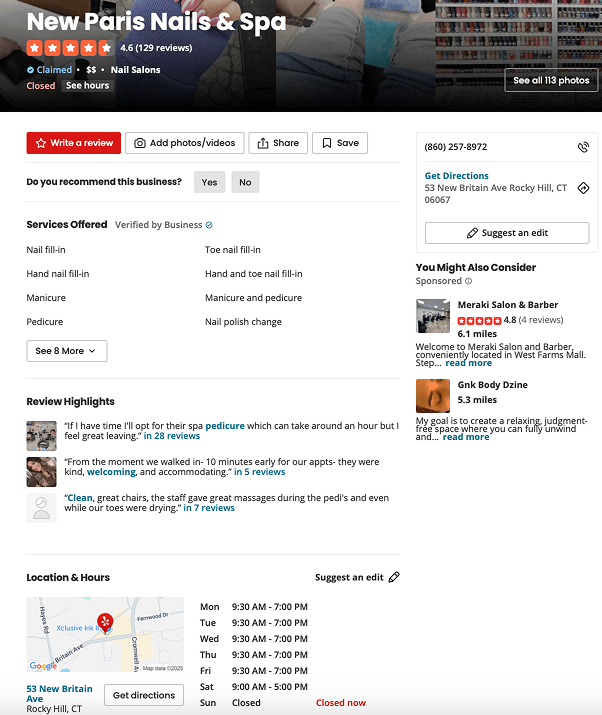Screen dimensions: 602x715
Task: Click the 'Closed now' status text
Action: pyautogui.click(x=341, y=703)
